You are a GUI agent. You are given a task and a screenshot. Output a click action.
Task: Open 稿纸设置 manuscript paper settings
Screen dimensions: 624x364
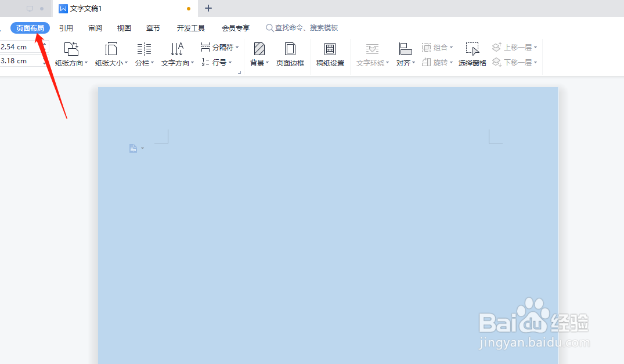tap(330, 55)
